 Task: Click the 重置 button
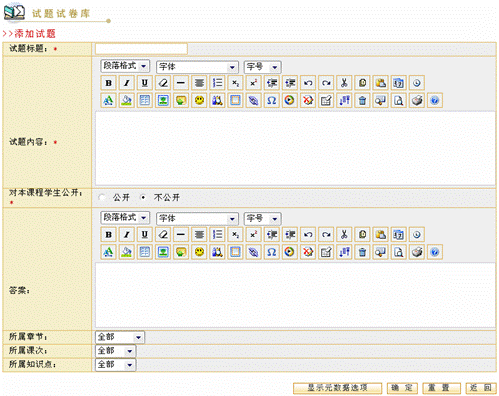point(441,388)
